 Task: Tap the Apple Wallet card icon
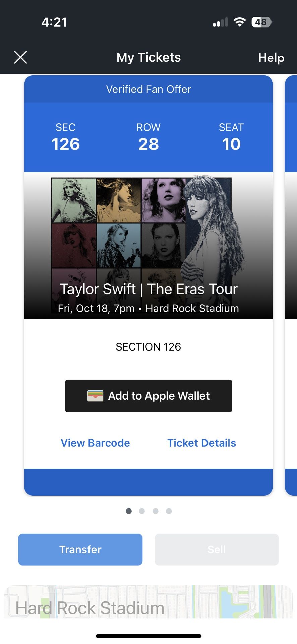click(95, 396)
